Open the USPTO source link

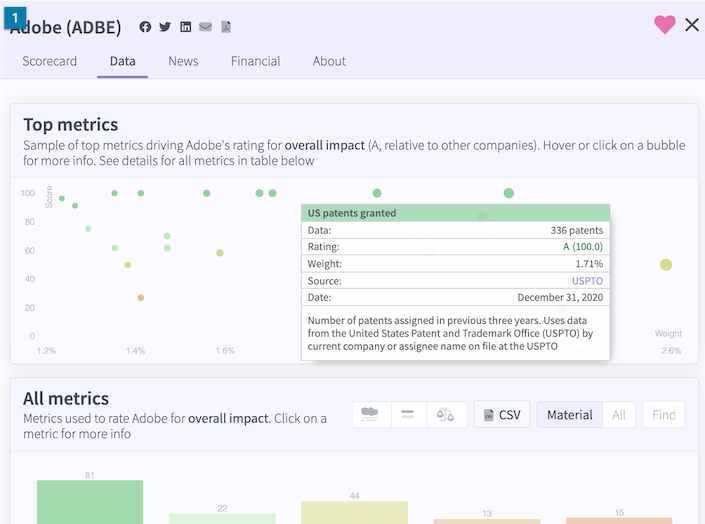pos(587,281)
